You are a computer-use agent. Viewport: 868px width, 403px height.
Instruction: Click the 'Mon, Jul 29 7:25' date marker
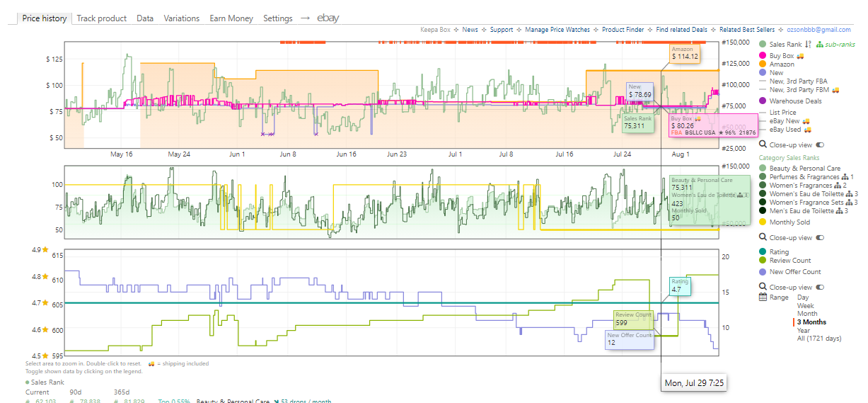click(x=694, y=382)
